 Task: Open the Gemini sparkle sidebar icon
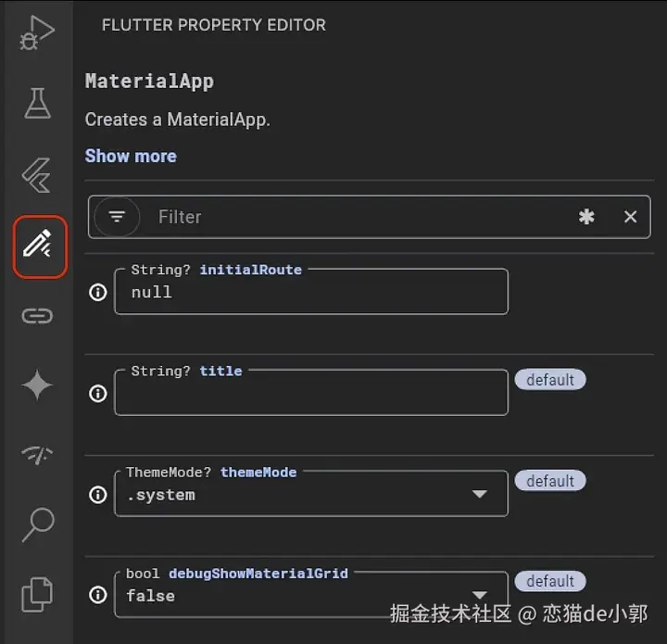[x=37, y=385]
